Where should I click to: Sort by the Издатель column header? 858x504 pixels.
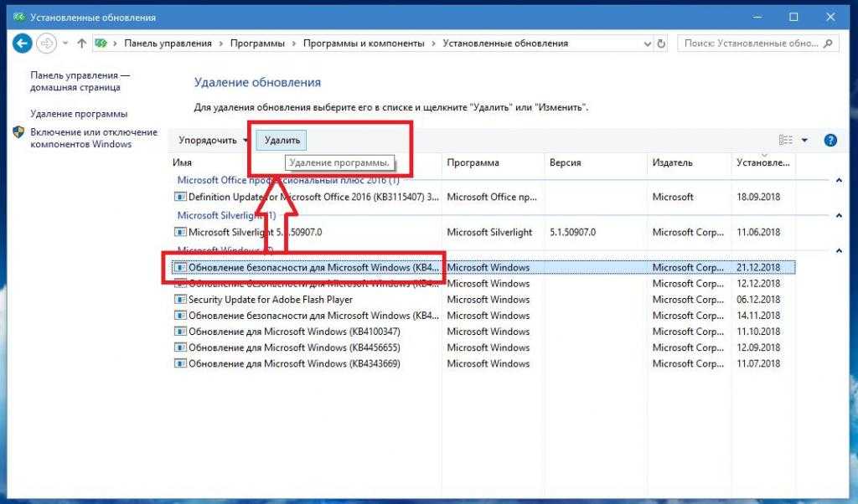coord(672,162)
